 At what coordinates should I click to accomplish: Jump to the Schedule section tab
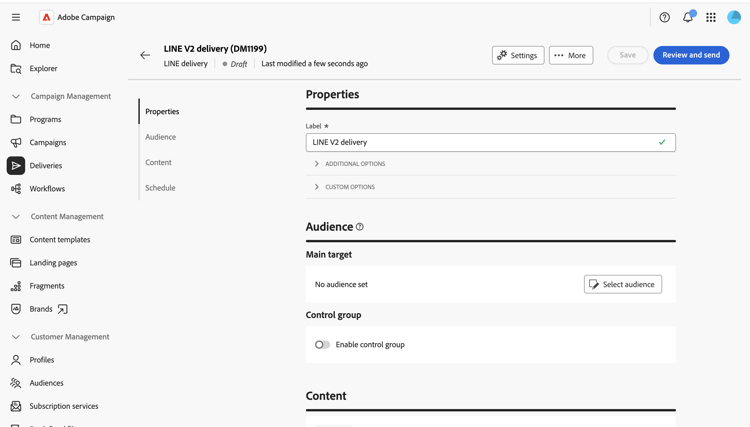[x=160, y=188]
